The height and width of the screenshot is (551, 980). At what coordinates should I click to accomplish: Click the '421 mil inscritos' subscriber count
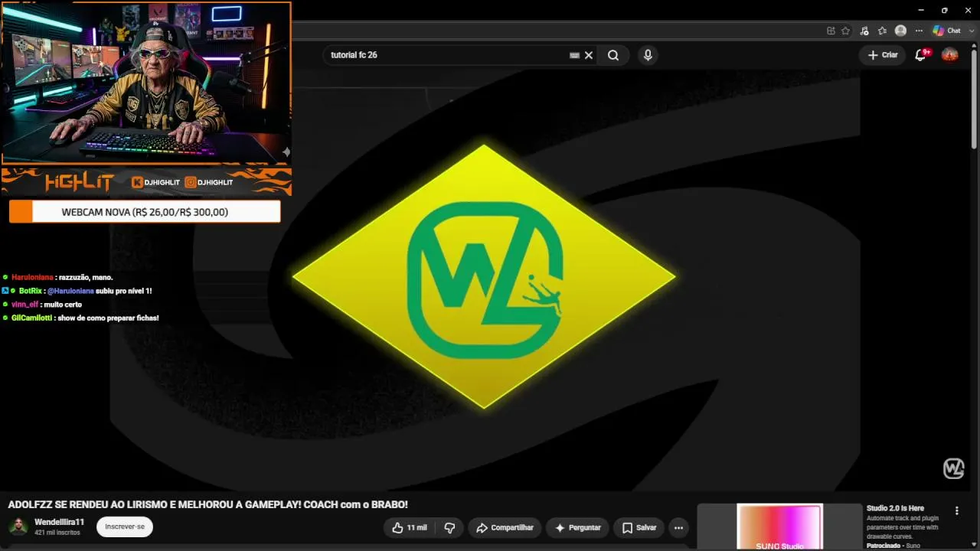coord(57,532)
